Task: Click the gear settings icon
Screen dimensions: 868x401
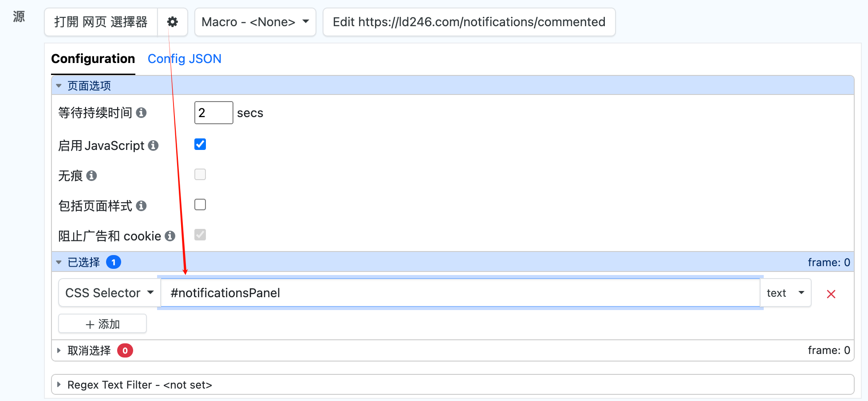Action: tap(172, 22)
